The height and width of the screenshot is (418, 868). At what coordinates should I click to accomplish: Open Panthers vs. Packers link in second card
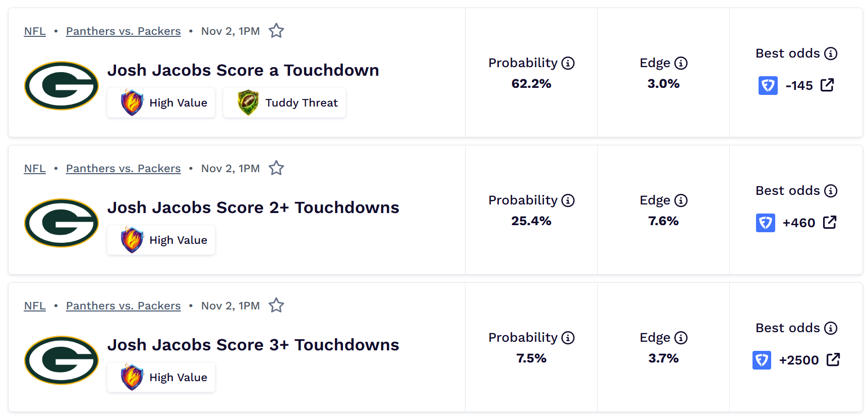(123, 169)
